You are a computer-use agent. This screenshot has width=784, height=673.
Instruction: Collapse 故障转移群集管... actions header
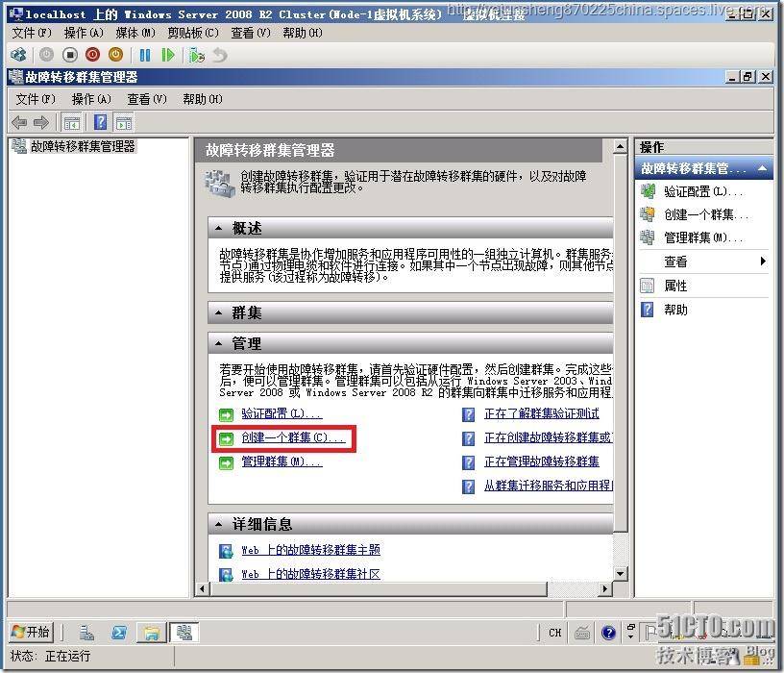(x=762, y=168)
